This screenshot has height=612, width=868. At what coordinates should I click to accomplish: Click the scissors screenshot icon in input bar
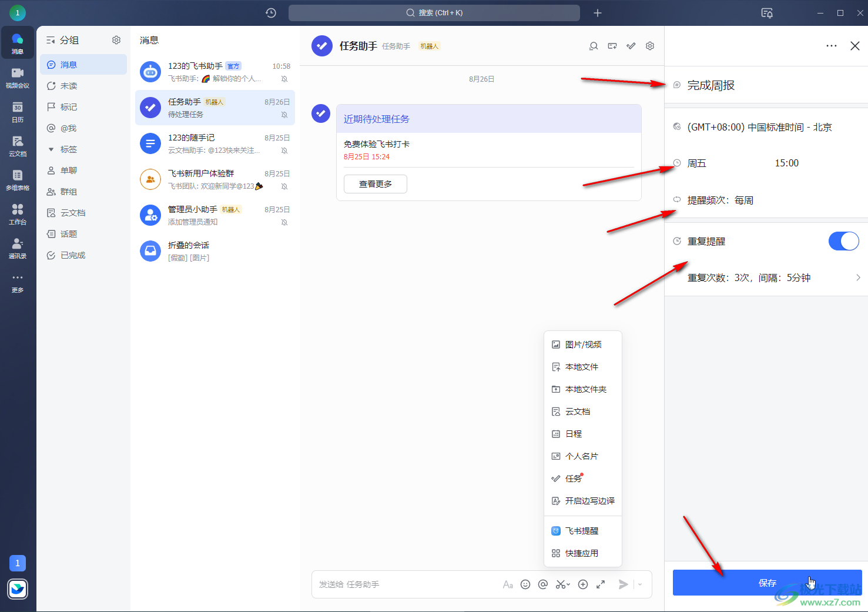pyautogui.click(x=560, y=584)
